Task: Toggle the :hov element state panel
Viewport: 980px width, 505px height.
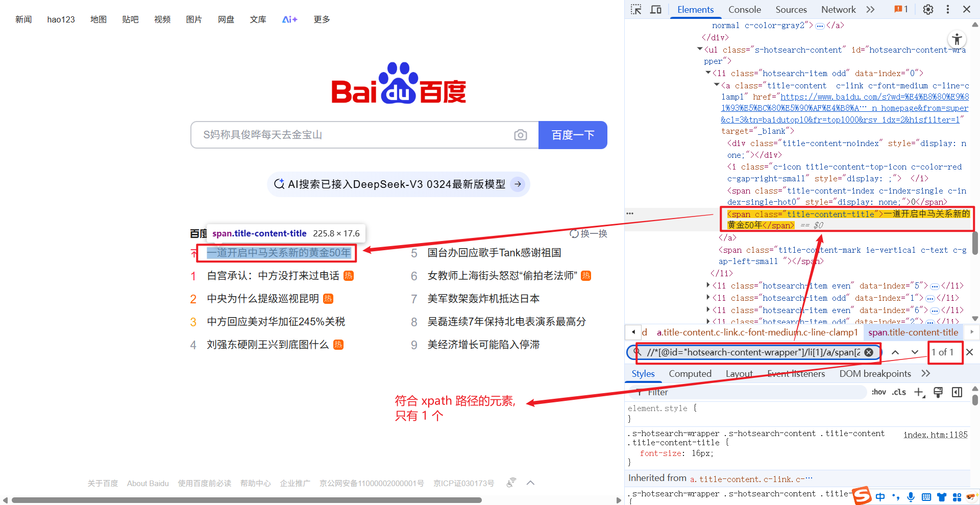Action: pyautogui.click(x=878, y=392)
